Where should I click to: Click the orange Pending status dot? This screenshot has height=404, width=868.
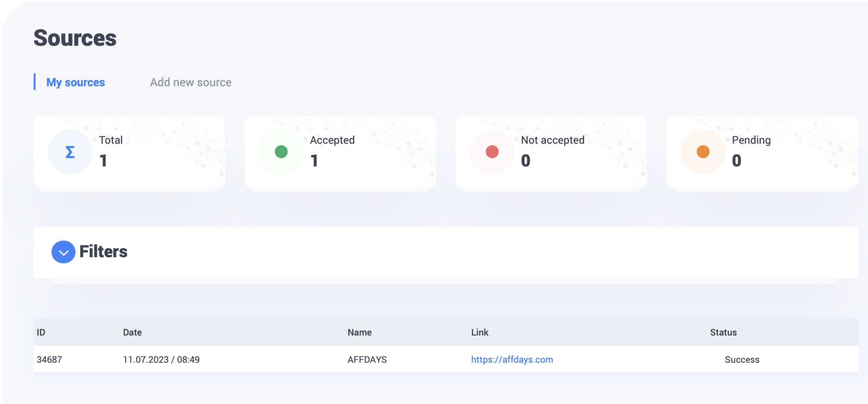pos(703,152)
